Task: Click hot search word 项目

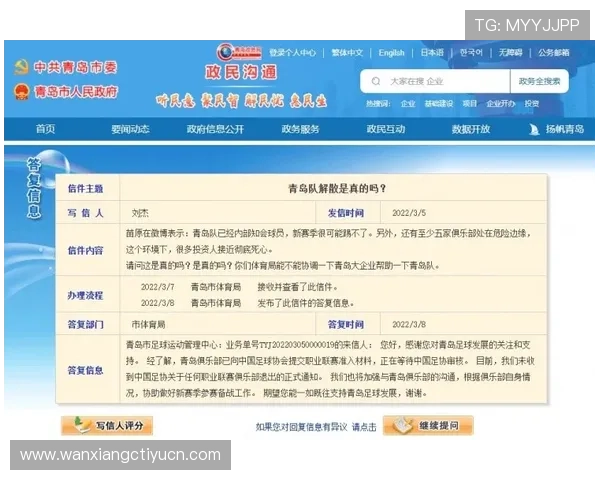Action: coord(470,104)
